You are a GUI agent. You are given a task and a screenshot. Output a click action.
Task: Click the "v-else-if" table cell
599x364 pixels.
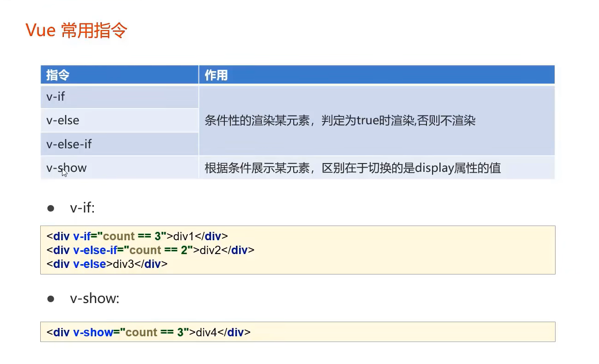pos(120,144)
